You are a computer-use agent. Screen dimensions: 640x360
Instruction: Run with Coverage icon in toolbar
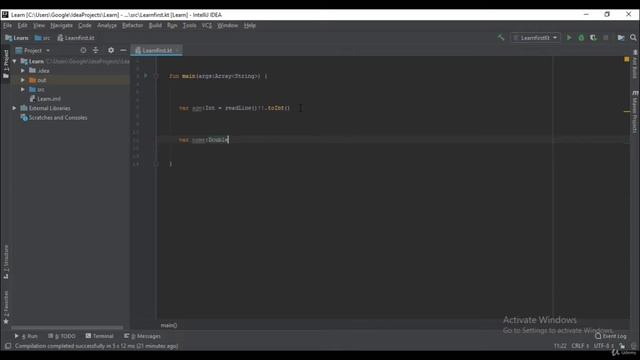click(x=593, y=38)
